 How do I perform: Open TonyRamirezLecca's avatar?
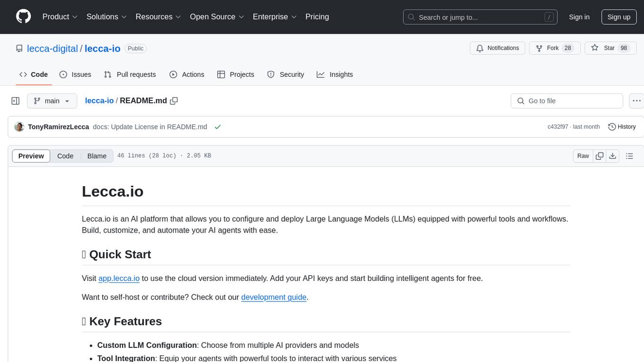pos(19,127)
